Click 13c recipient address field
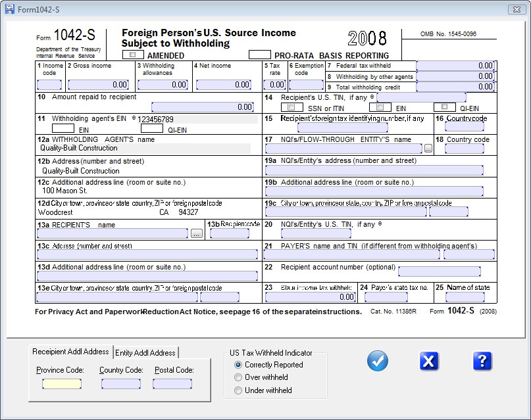The image size is (531, 420). (x=147, y=254)
